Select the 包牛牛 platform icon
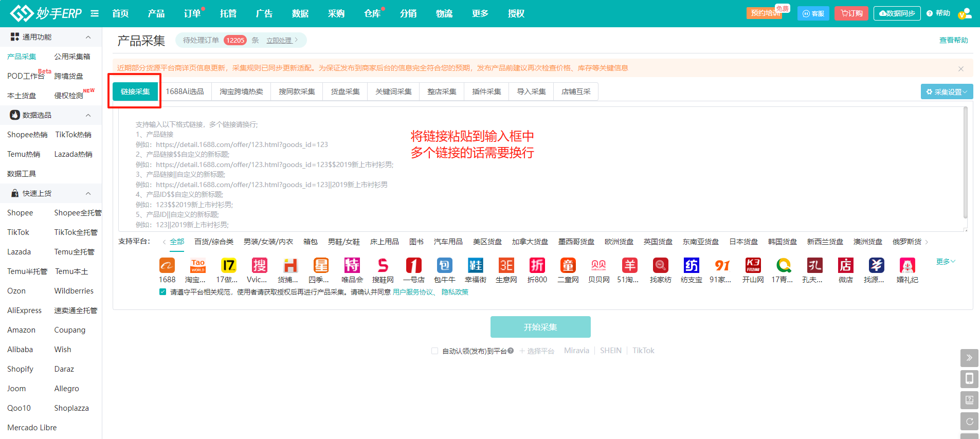This screenshot has width=980, height=439. tap(445, 265)
